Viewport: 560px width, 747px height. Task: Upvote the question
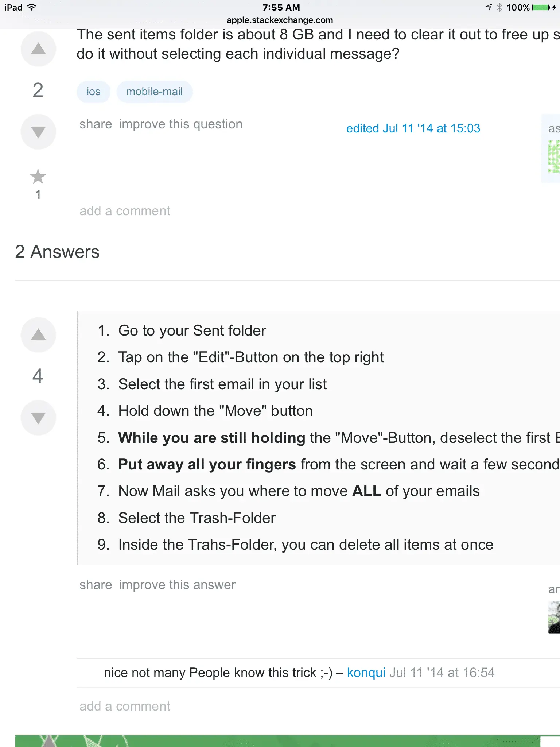tap(38, 49)
